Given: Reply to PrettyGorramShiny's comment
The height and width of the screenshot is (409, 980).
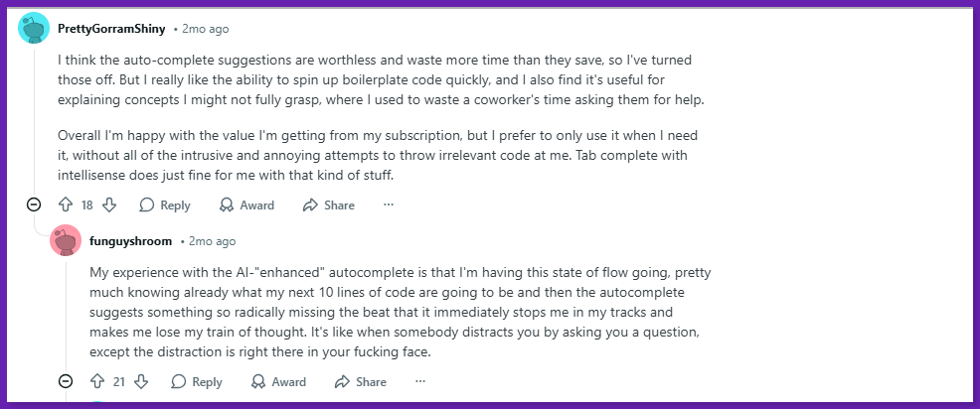Looking at the screenshot, I should (165, 204).
